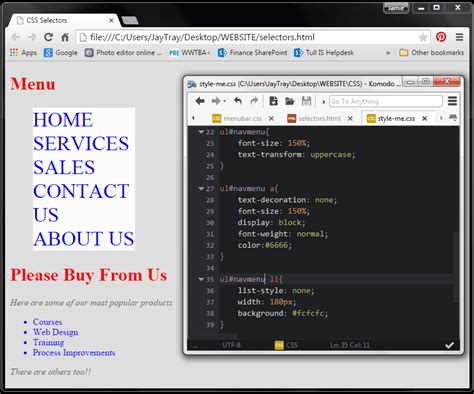Image resolution: width=474 pixels, height=394 pixels.
Task: Open Chrome home page icon
Action: coord(65,37)
